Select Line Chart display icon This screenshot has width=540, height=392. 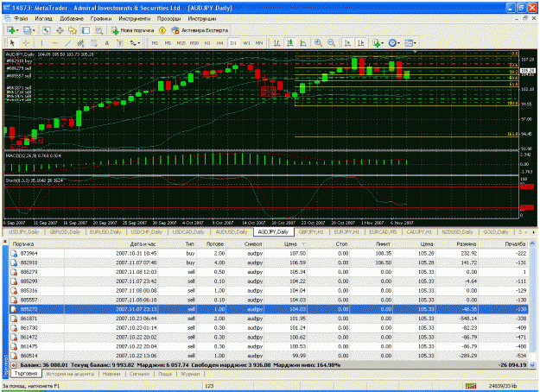tap(303, 43)
